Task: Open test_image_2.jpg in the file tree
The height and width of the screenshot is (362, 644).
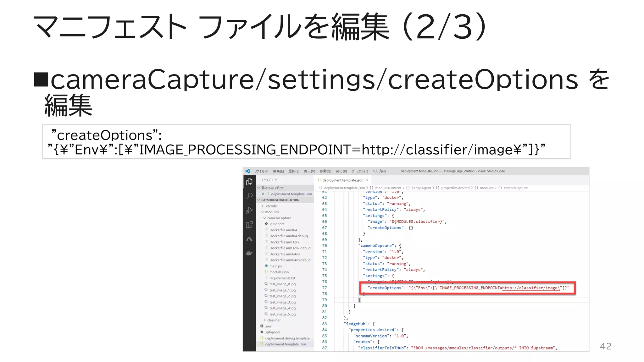Action: coord(282,296)
